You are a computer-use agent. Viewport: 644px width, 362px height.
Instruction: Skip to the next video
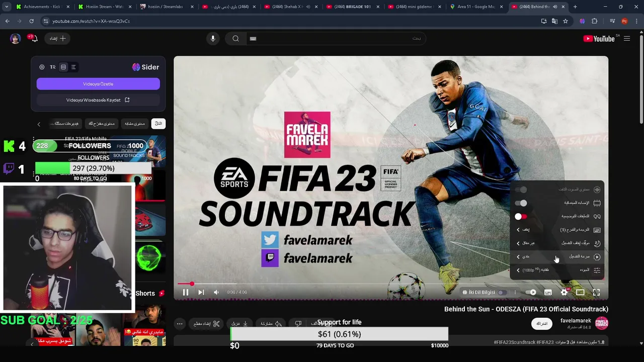(x=201, y=292)
